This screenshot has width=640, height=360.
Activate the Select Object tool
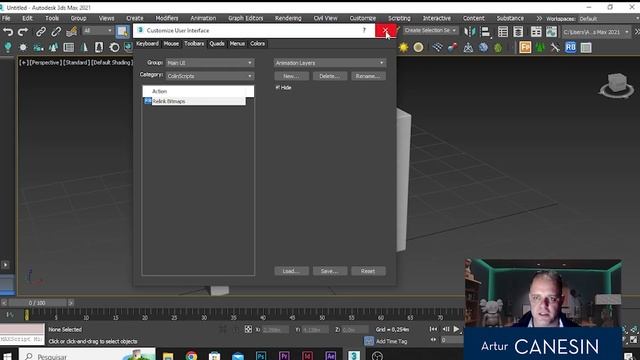click(122, 31)
